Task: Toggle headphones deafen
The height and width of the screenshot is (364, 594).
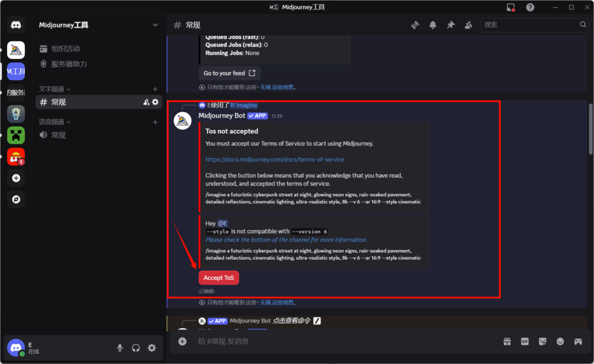Action: pyautogui.click(x=136, y=348)
